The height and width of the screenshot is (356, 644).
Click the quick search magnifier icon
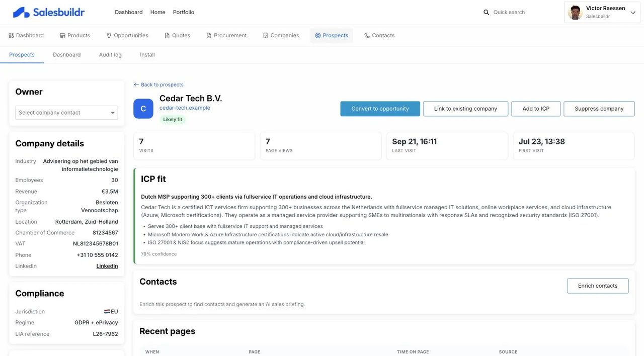486,12
